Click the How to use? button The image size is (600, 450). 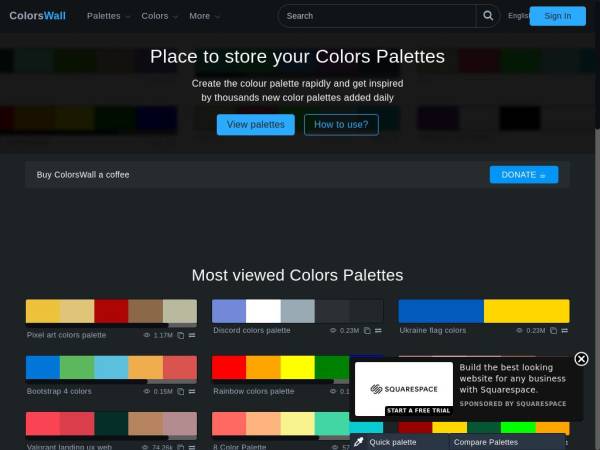[x=341, y=125]
